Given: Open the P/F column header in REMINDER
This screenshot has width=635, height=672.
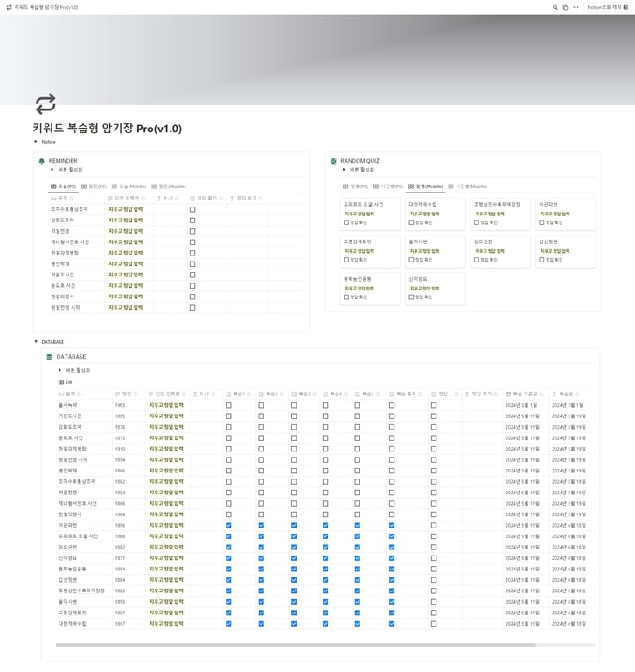Looking at the screenshot, I should pos(168,199).
